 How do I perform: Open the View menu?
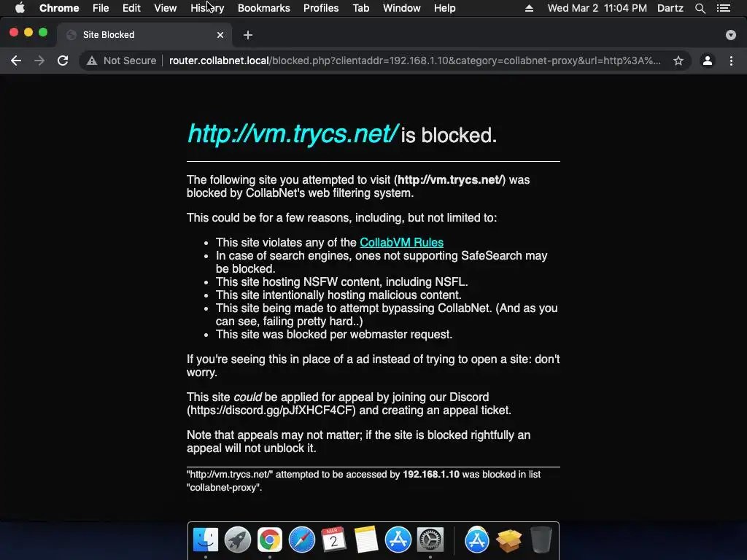(x=166, y=8)
